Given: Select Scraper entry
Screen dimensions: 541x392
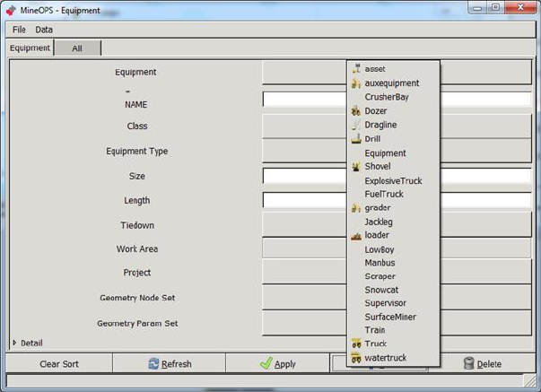Looking at the screenshot, I should tap(393, 276).
